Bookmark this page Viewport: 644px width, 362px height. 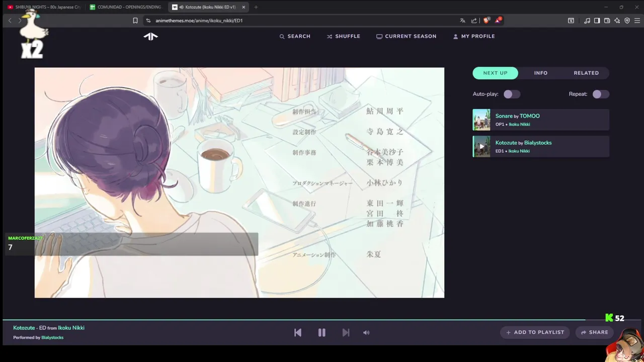tap(135, 21)
